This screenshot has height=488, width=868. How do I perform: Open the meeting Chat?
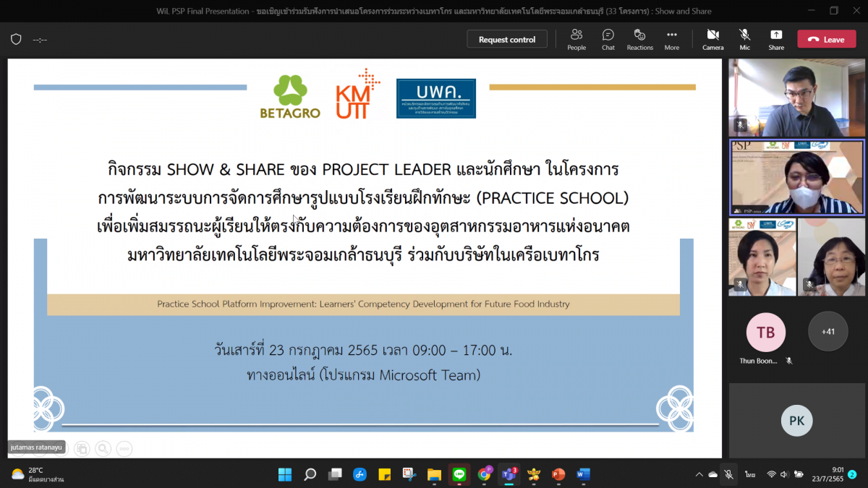coord(608,39)
